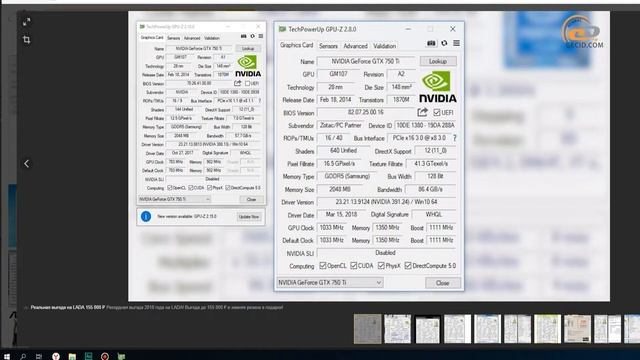The image size is (640, 360).
Task: Go to previous image with left arrow
Action: (27, 164)
